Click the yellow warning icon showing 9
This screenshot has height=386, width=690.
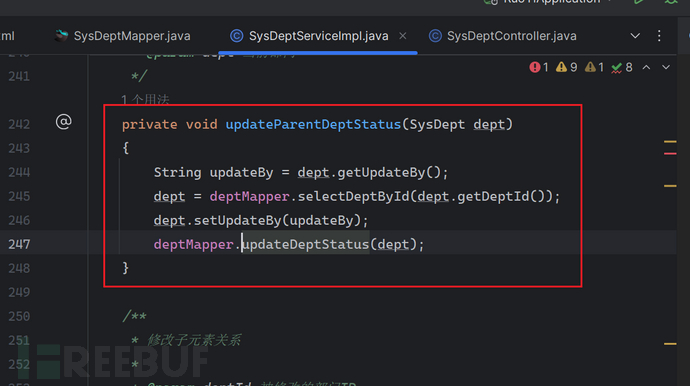(561, 67)
